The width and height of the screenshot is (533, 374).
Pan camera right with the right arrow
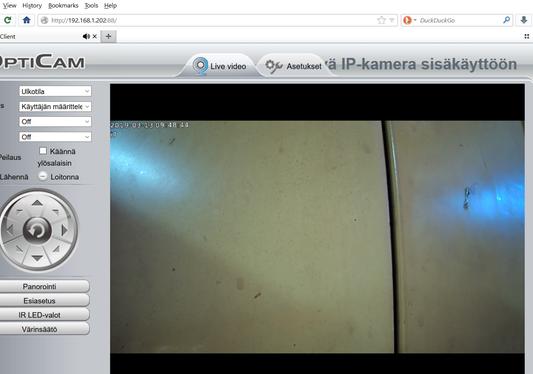click(64, 230)
